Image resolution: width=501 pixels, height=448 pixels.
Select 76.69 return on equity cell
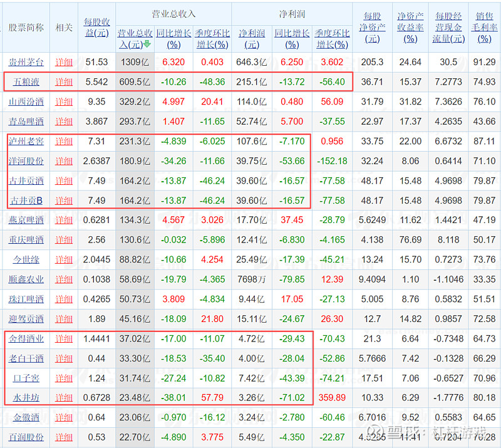click(410, 240)
